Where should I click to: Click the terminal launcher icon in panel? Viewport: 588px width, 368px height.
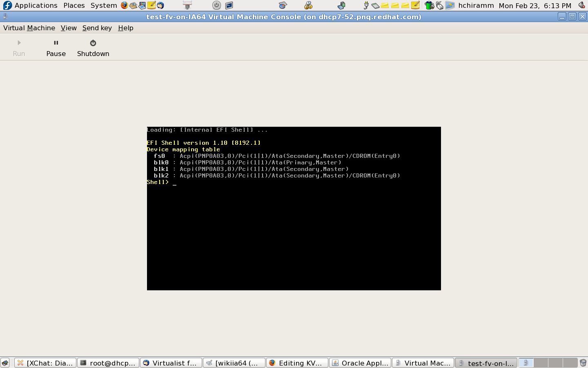point(229,5)
